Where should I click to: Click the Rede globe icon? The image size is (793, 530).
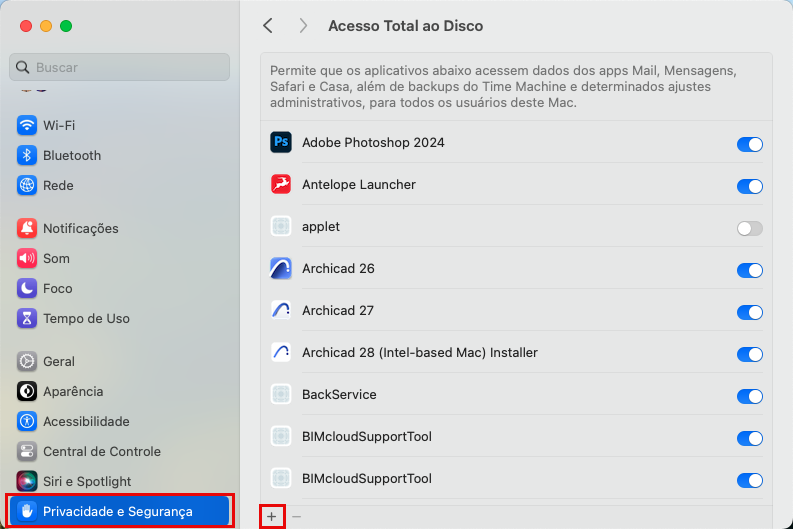27,186
